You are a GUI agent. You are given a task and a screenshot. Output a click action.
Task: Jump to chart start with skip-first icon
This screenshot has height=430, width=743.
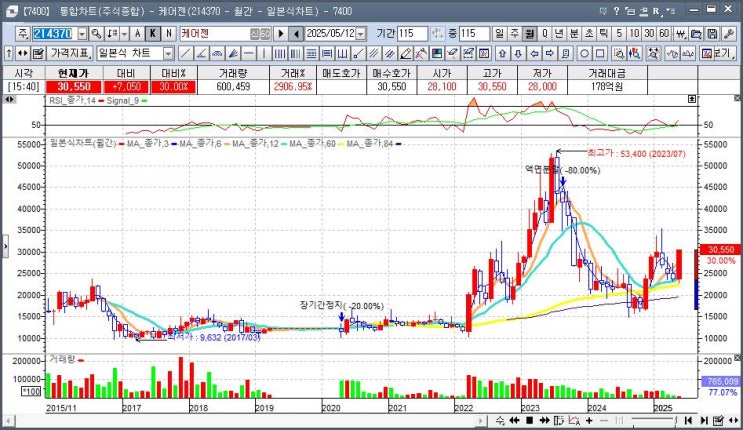(x=689, y=420)
